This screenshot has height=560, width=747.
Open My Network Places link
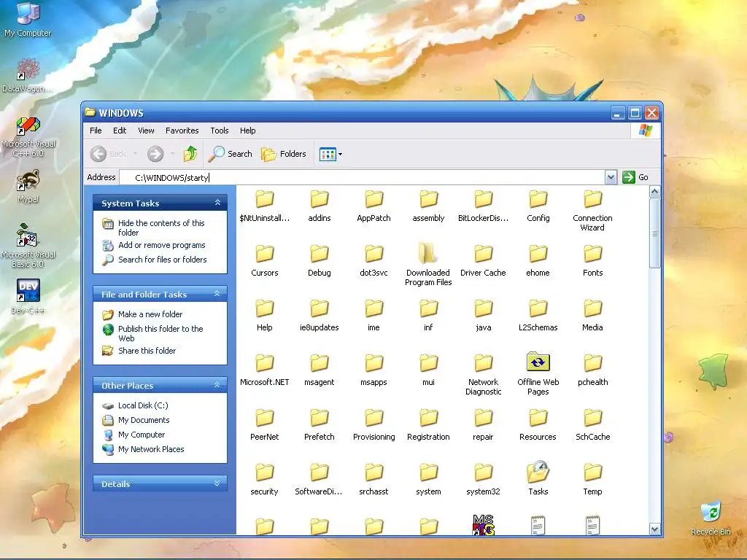tap(151, 449)
